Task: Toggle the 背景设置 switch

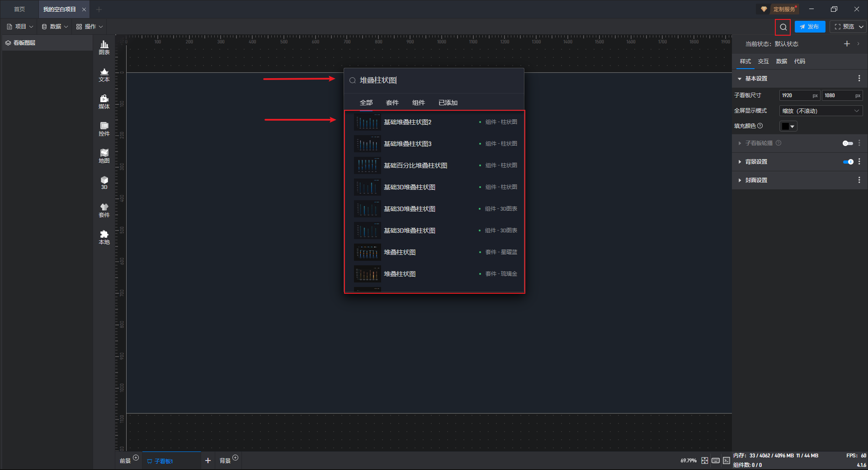Action: point(848,162)
